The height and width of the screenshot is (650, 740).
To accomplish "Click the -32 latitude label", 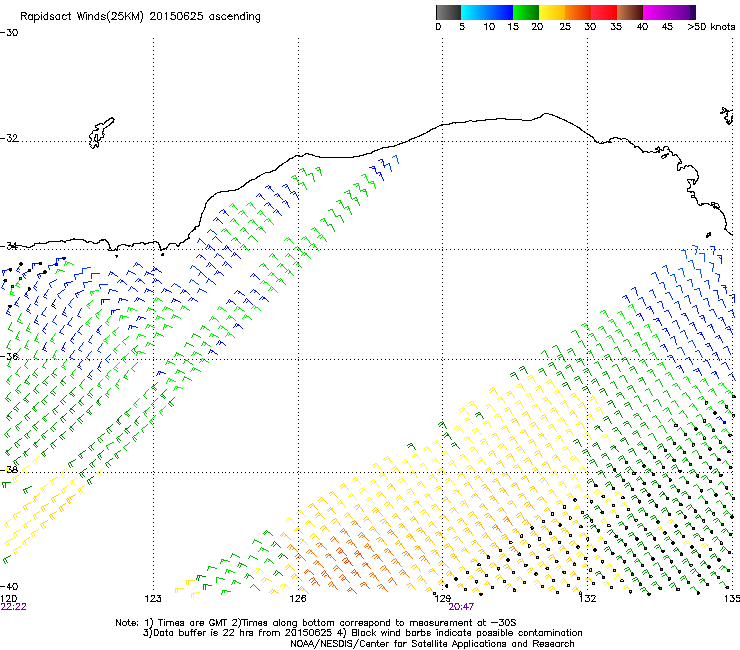I will pyautogui.click(x=9, y=138).
